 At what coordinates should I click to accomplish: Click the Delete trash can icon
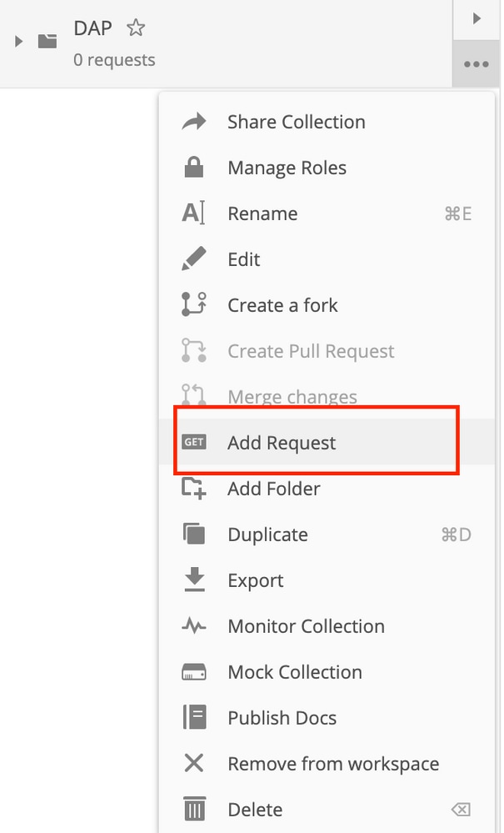194,809
